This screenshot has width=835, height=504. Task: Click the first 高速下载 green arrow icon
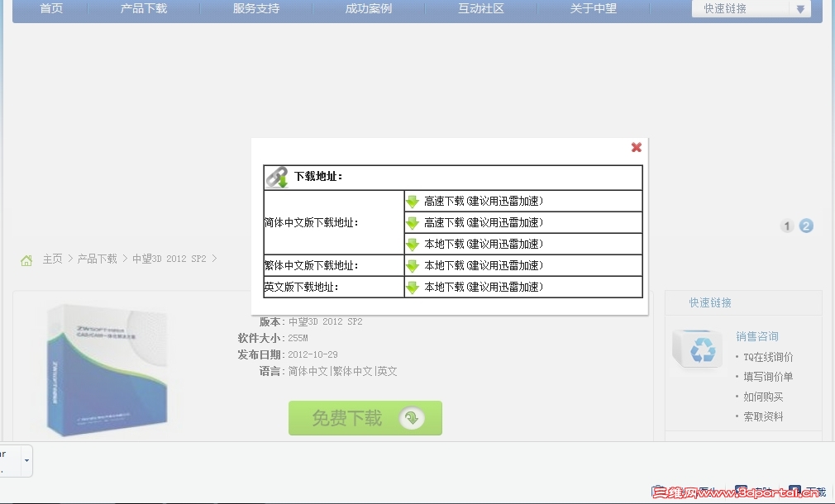(x=413, y=202)
